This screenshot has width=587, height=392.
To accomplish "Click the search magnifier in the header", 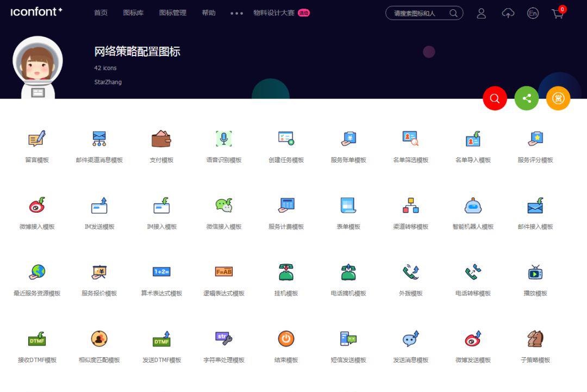I will pyautogui.click(x=453, y=13).
